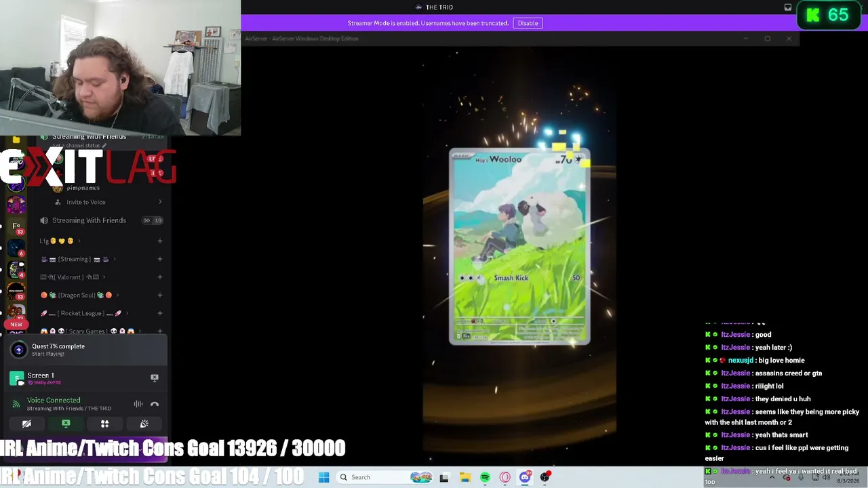Open File Explorer from the taskbar

(465, 477)
